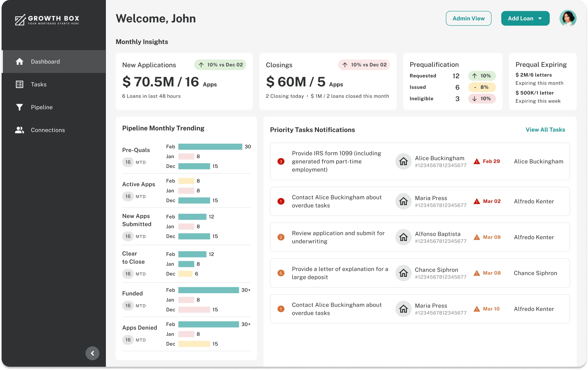Click the Tasks list icon in sidebar

pyautogui.click(x=20, y=84)
